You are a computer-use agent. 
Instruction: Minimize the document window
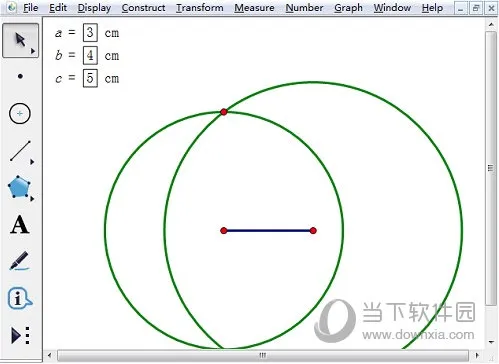[461, 8]
